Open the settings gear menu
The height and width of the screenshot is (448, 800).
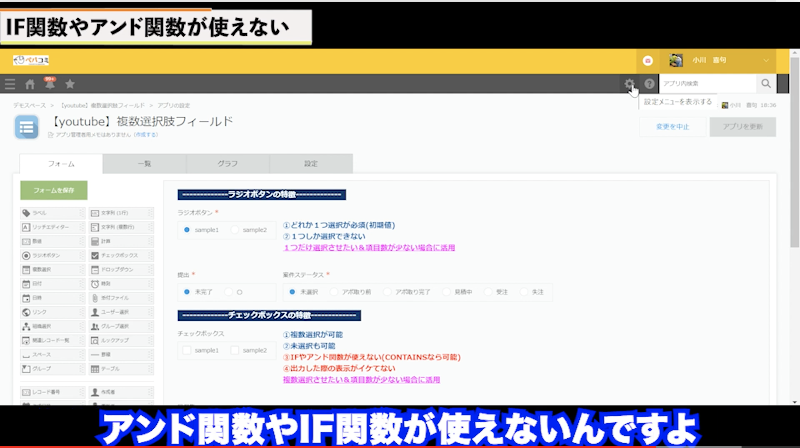click(x=629, y=85)
